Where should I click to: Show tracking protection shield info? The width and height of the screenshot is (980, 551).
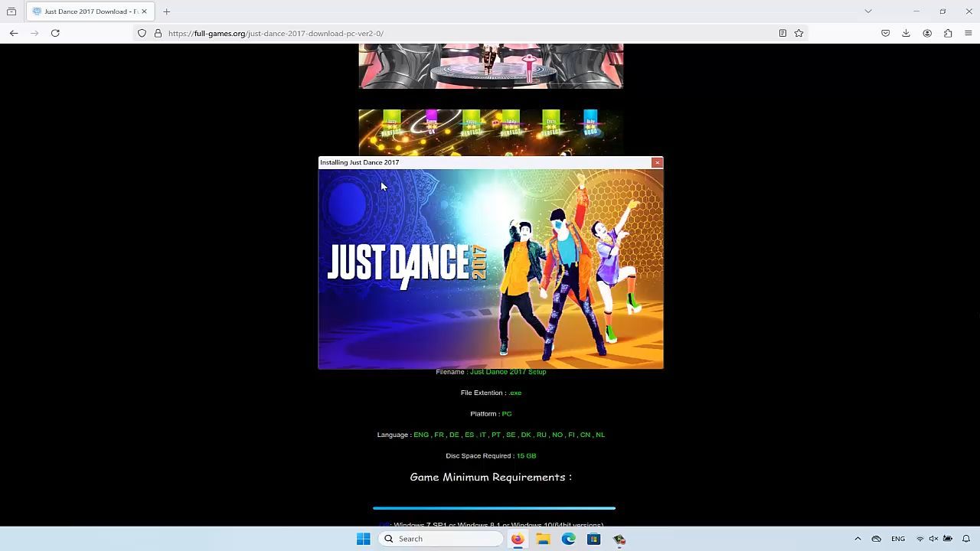[142, 33]
